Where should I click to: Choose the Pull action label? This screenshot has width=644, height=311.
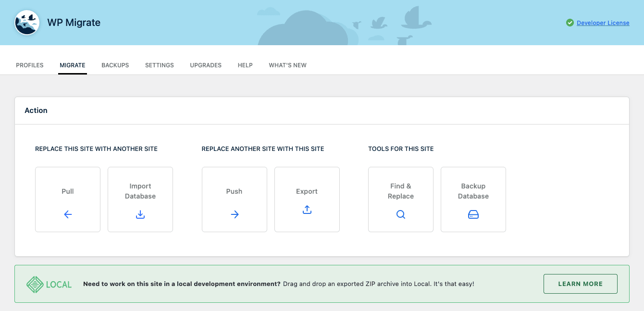68,191
